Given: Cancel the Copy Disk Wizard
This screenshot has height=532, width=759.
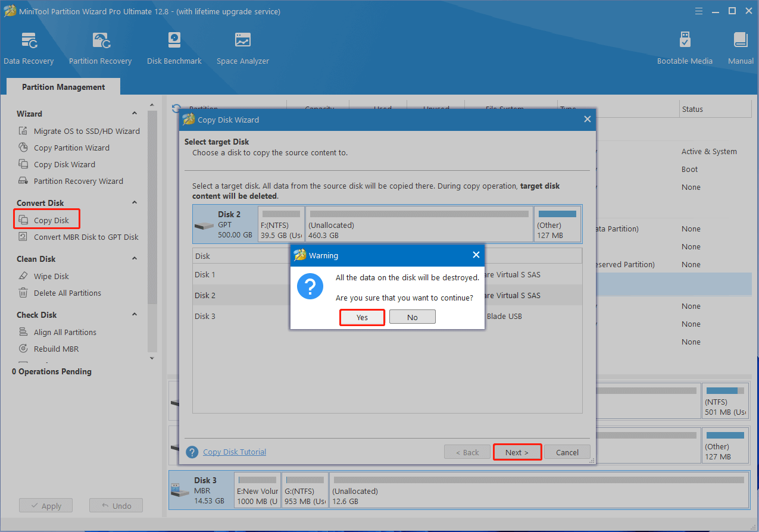Looking at the screenshot, I should click(x=567, y=452).
